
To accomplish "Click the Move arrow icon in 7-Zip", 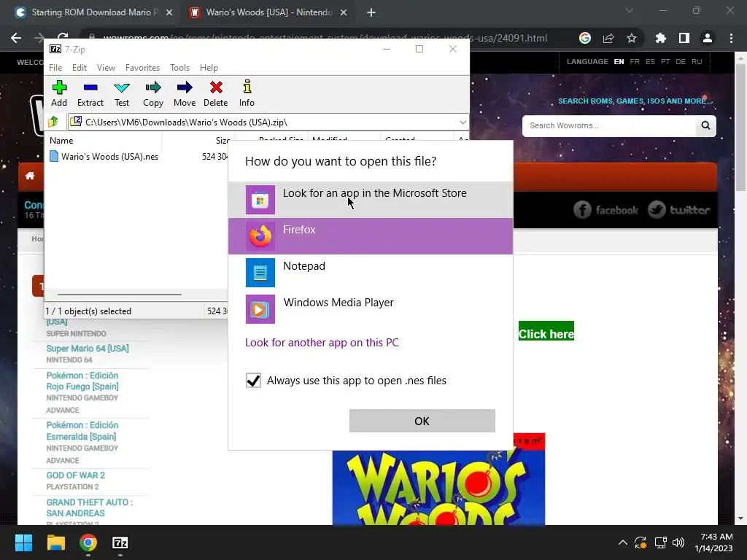I will click(185, 93).
